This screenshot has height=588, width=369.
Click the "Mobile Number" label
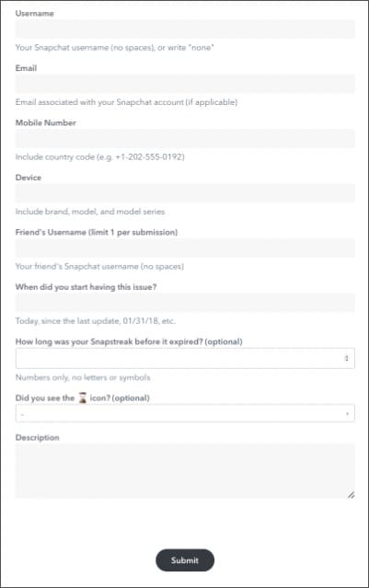[45, 122]
